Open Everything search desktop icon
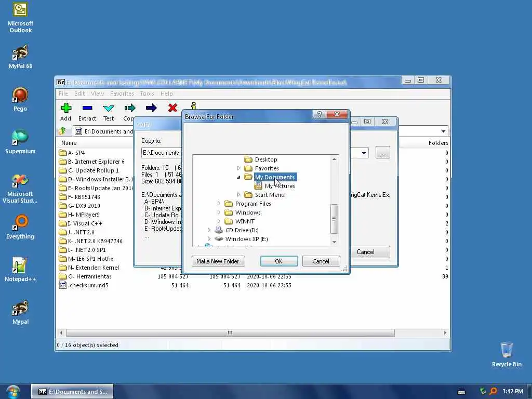 click(x=20, y=227)
